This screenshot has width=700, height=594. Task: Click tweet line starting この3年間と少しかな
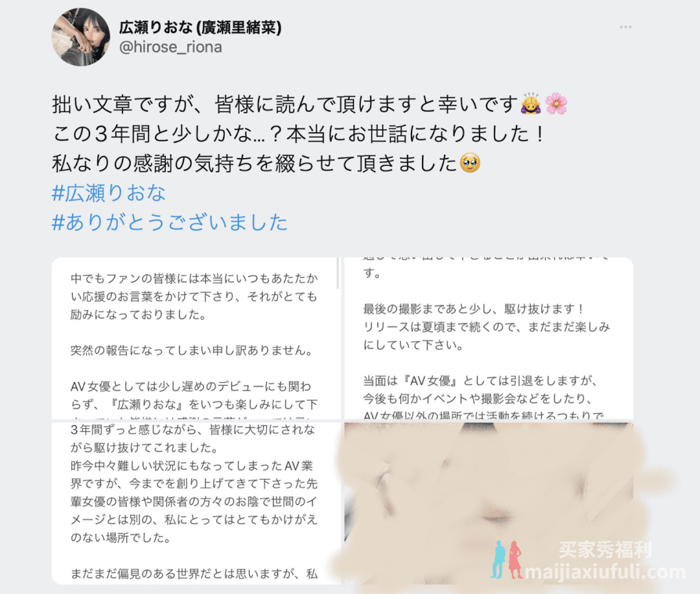click(x=298, y=134)
